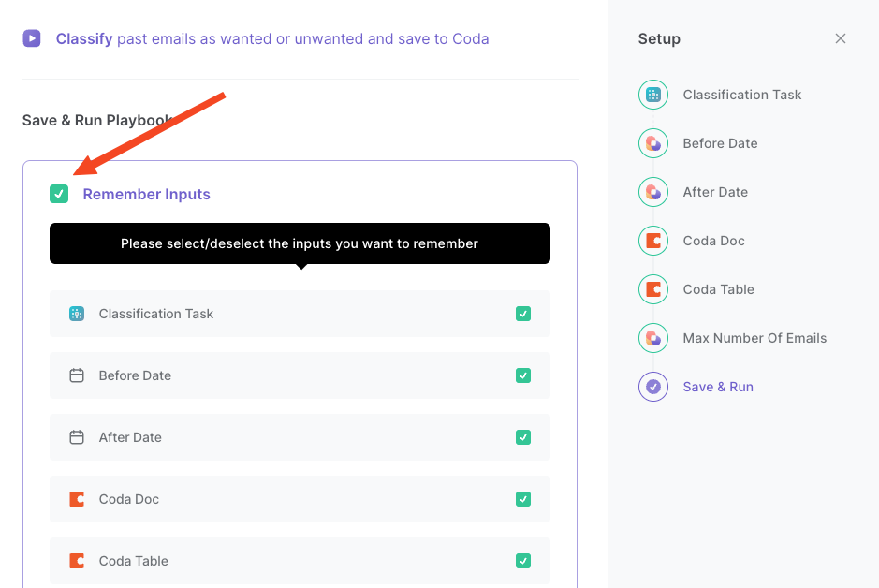Click the purple play icon beside the Classify title
This screenshot has height=588, width=879.
pos(32,38)
